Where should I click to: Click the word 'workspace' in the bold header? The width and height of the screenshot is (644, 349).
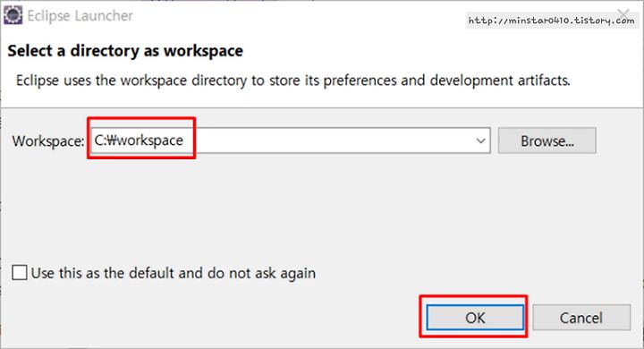coord(203,51)
